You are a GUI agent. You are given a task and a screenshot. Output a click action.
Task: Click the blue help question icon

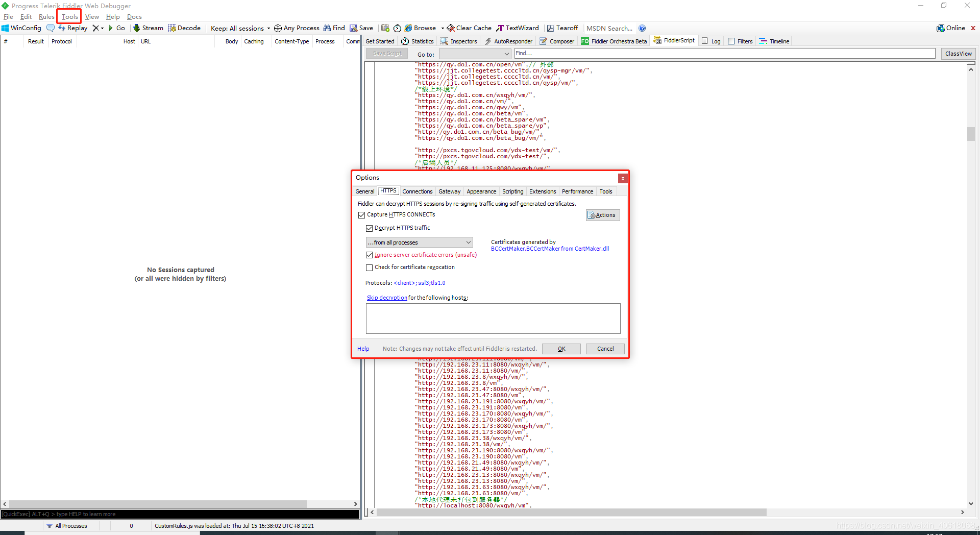(x=642, y=28)
